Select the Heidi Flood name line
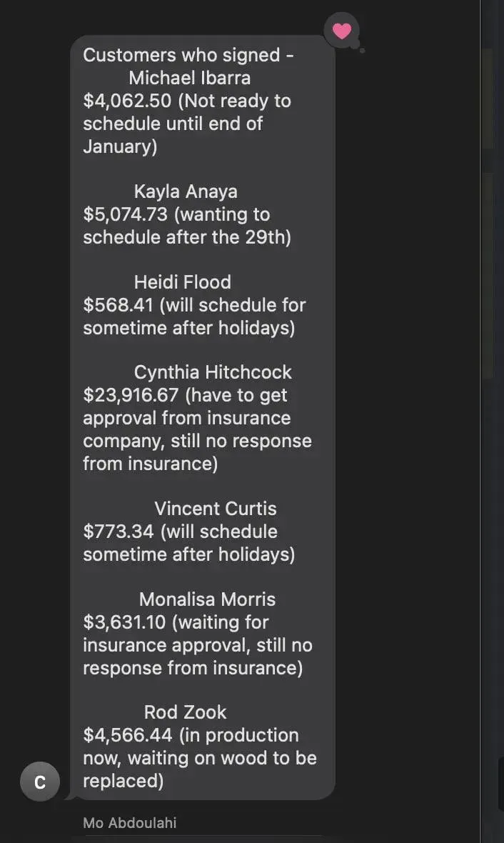 click(x=183, y=281)
